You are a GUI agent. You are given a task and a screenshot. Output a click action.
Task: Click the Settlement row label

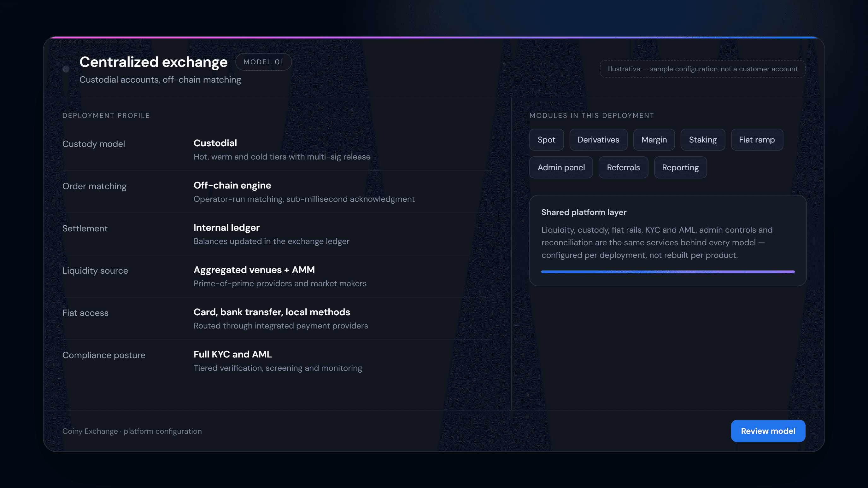coord(85,228)
